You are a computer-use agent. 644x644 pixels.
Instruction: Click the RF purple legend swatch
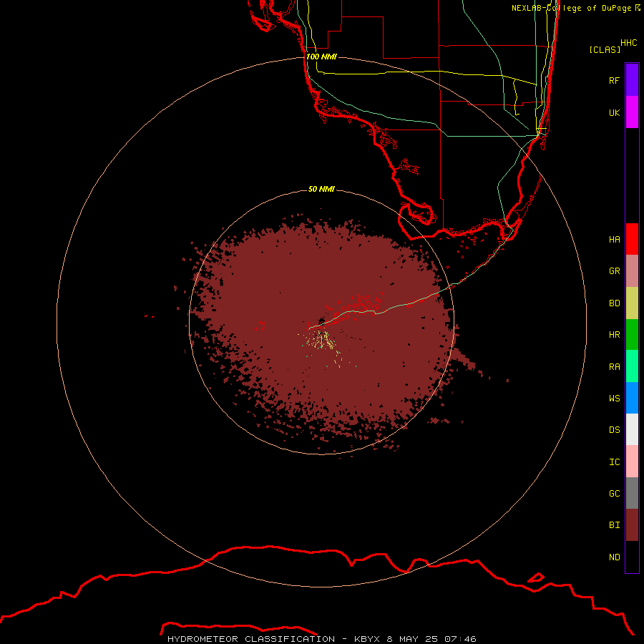tap(632, 80)
